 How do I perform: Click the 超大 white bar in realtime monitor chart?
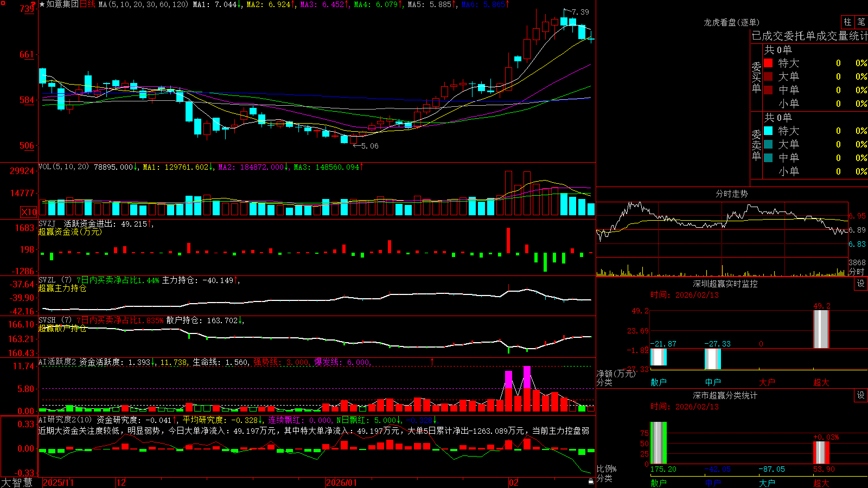[x=821, y=329]
